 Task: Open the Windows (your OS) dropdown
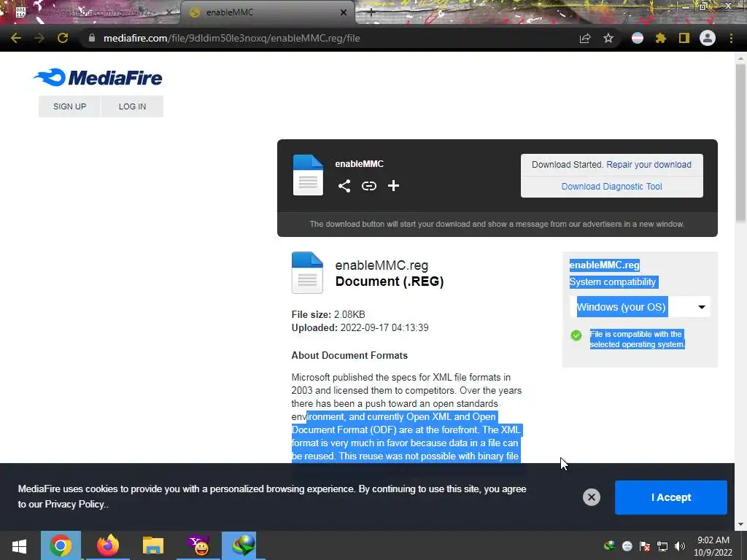tap(640, 307)
